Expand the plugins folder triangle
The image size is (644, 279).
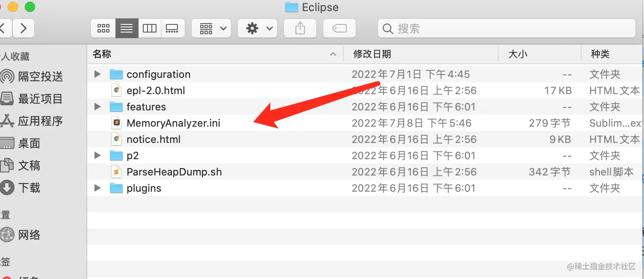(97, 188)
